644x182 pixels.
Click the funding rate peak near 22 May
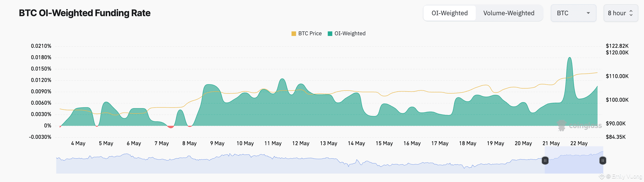[x=570, y=58]
